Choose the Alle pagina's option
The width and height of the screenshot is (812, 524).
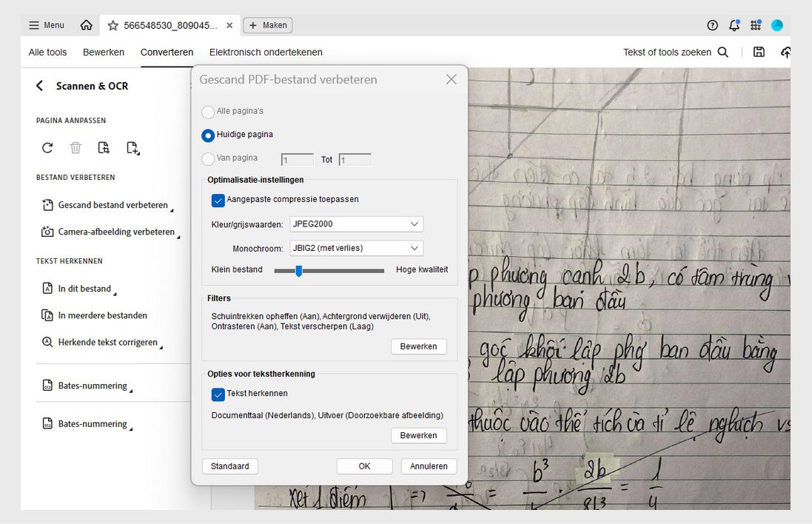point(208,112)
